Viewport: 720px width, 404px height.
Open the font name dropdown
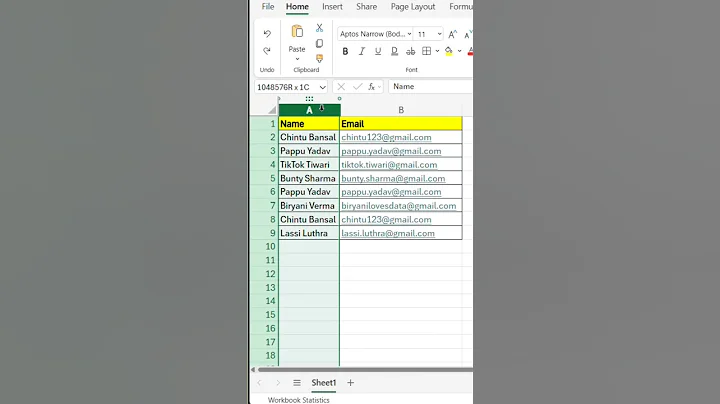[x=409, y=34]
